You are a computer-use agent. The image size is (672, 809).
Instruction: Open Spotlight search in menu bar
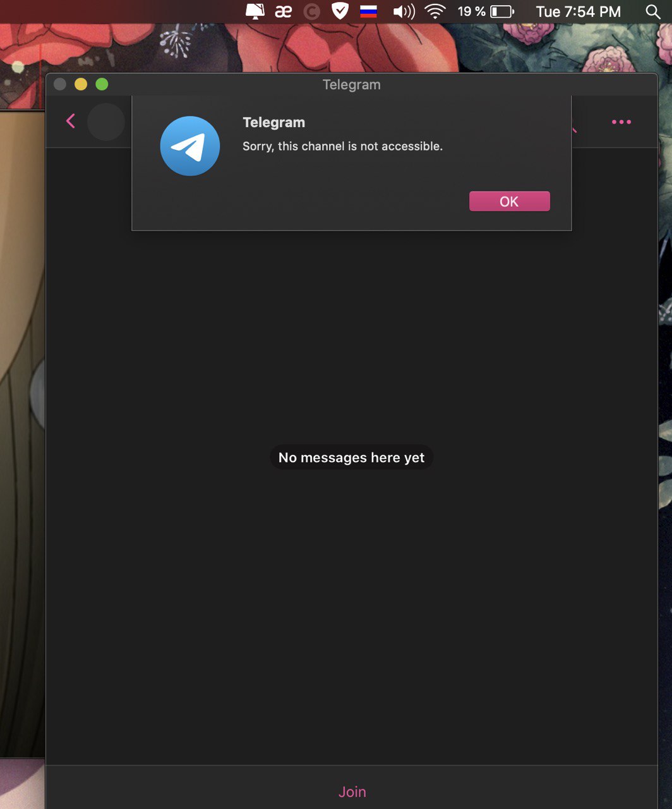point(653,11)
